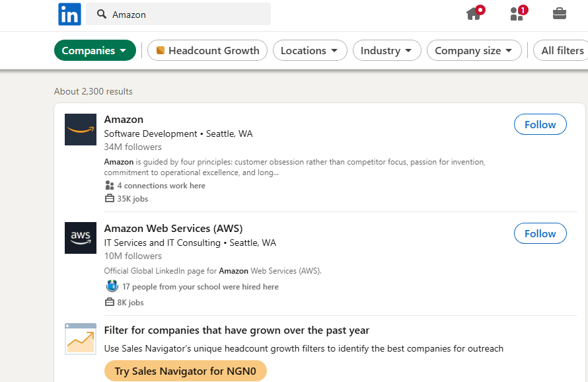Follow the Amazon company
588x382 pixels.
coord(540,124)
